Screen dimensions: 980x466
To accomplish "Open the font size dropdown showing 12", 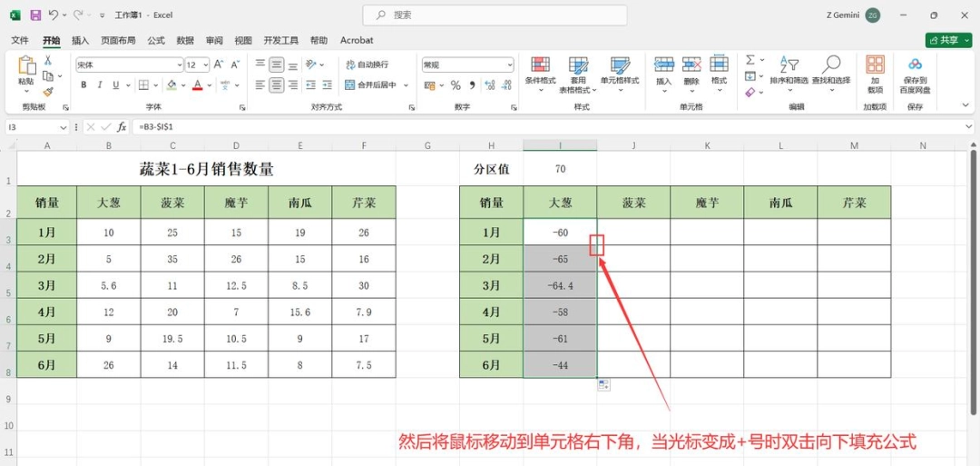I will pyautogui.click(x=206, y=64).
